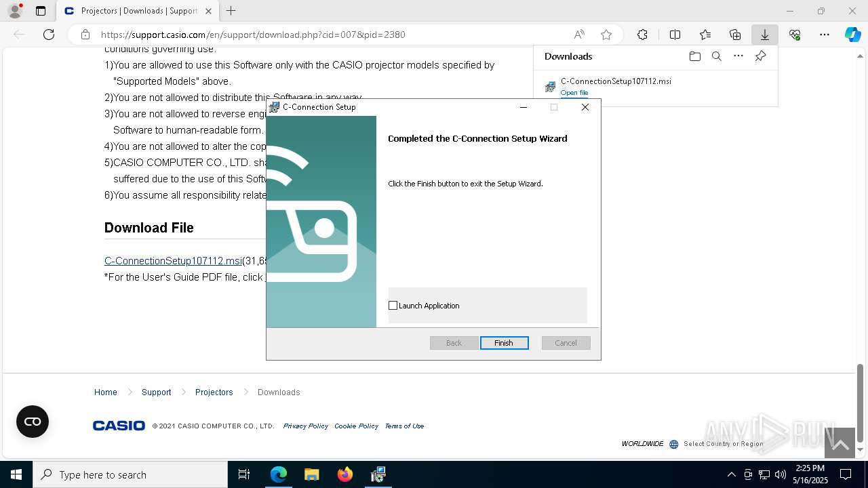Switch to Microsoft Edge on the taskbar
The width and height of the screenshot is (868, 488).
279,474
